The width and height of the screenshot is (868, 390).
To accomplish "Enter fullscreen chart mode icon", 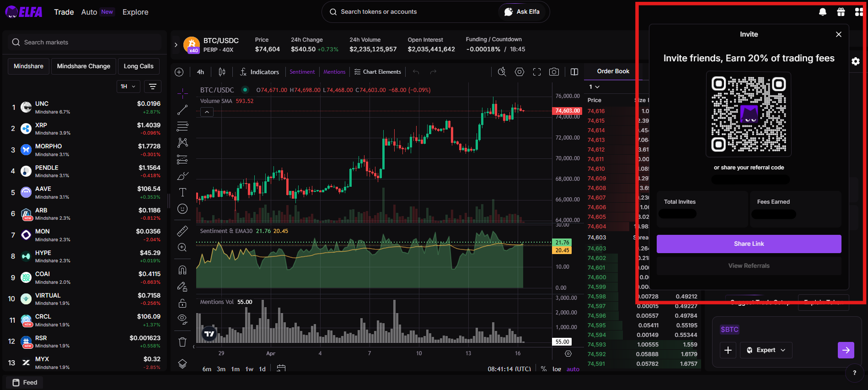I will (537, 72).
